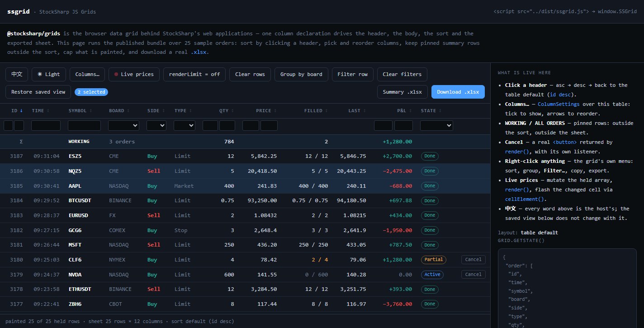Click the Done badge in ETHUSDT row
644x328 pixels.
pos(430,289)
